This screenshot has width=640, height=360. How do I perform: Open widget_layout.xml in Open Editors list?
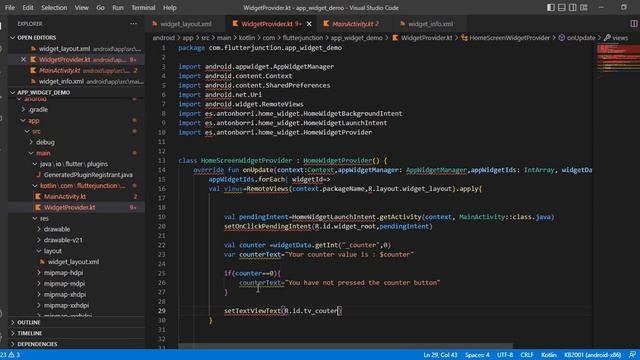point(77,49)
